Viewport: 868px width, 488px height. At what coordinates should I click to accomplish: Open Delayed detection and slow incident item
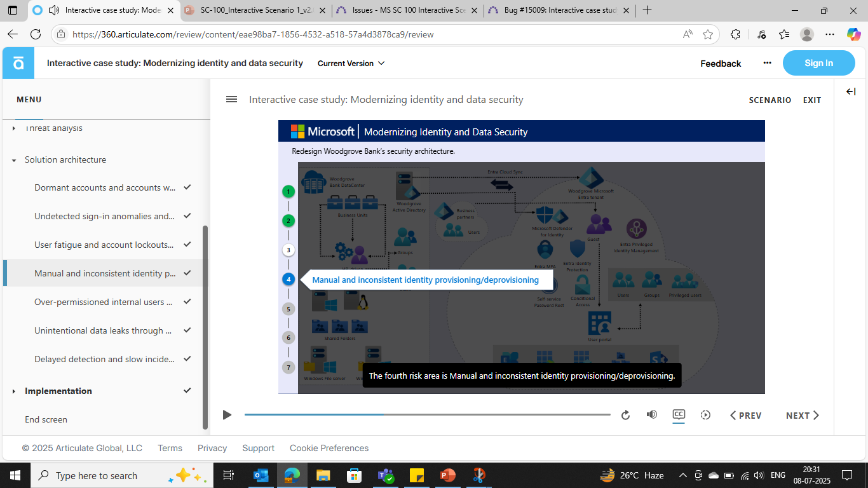click(x=105, y=359)
